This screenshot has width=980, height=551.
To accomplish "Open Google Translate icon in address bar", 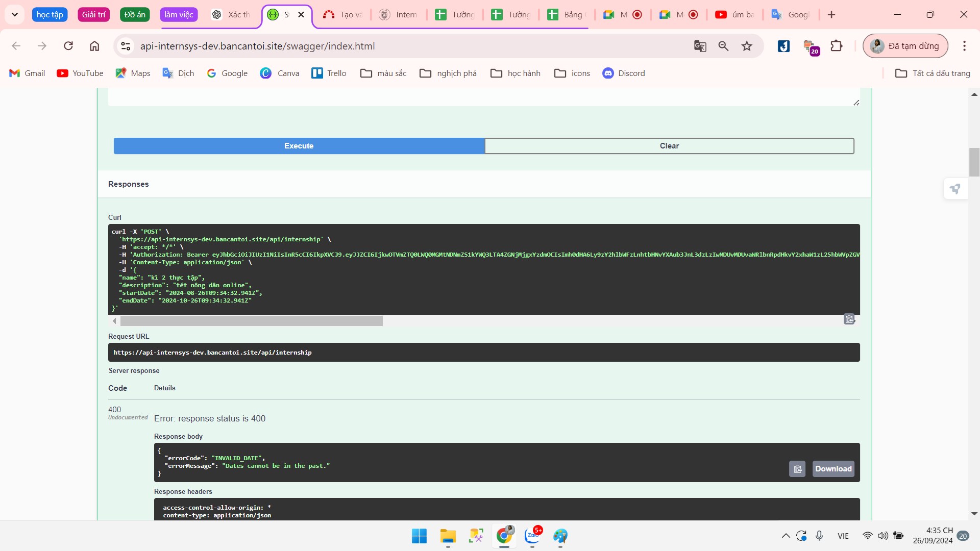I will point(700,46).
